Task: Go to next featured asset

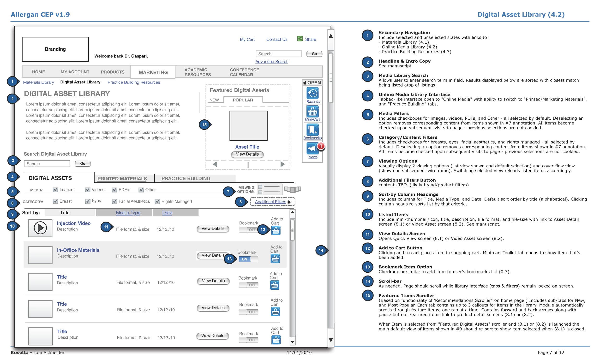Action: 282,164
